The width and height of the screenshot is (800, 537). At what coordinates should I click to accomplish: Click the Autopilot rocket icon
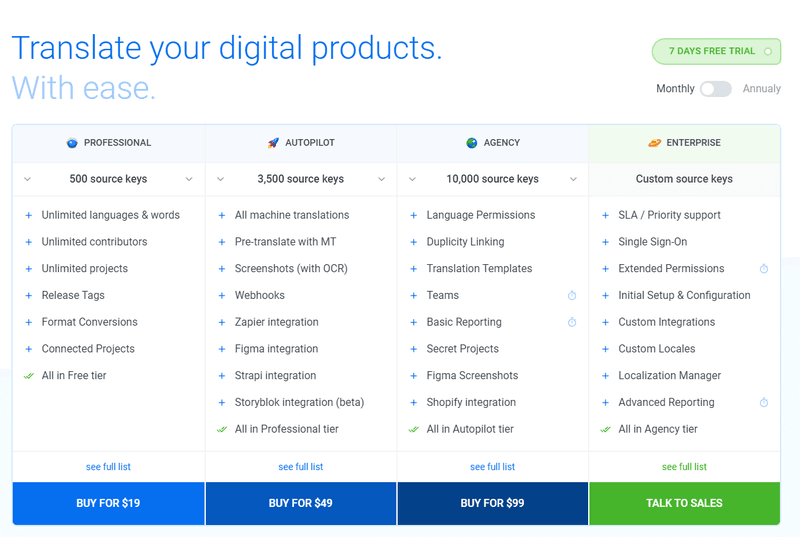click(273, 143)
